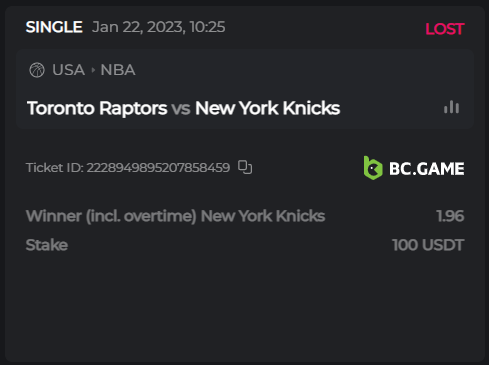Click the basketball sport icon
This screenshot has width=489, height=365.
[x=37, y=70]
